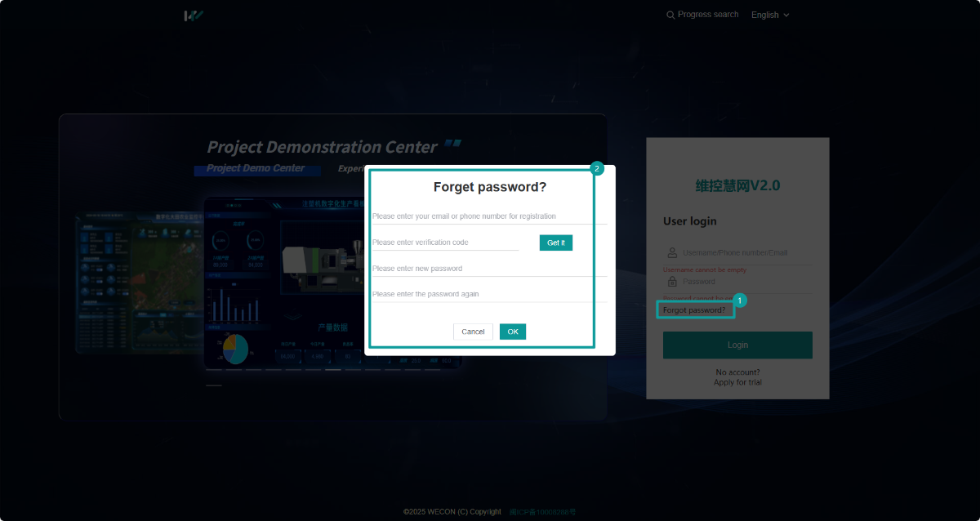Open the Apply for trial link
The image size is (980, 521).
(737, 382)
